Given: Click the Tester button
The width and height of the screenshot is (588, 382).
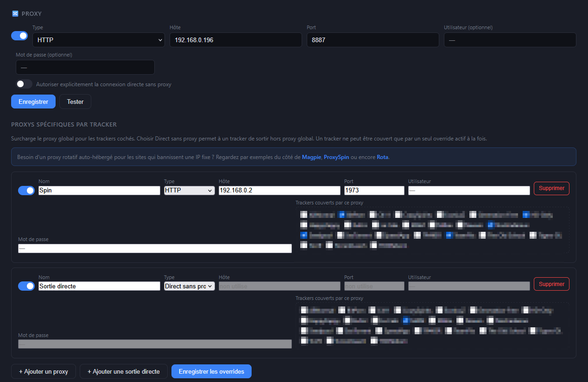Looking at the screenshot, I should tap(75, 102).
